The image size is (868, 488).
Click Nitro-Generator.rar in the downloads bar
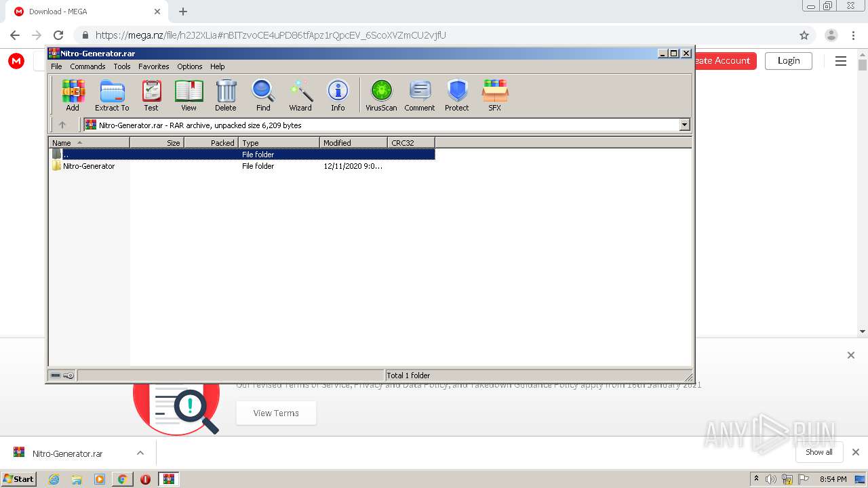68,453
